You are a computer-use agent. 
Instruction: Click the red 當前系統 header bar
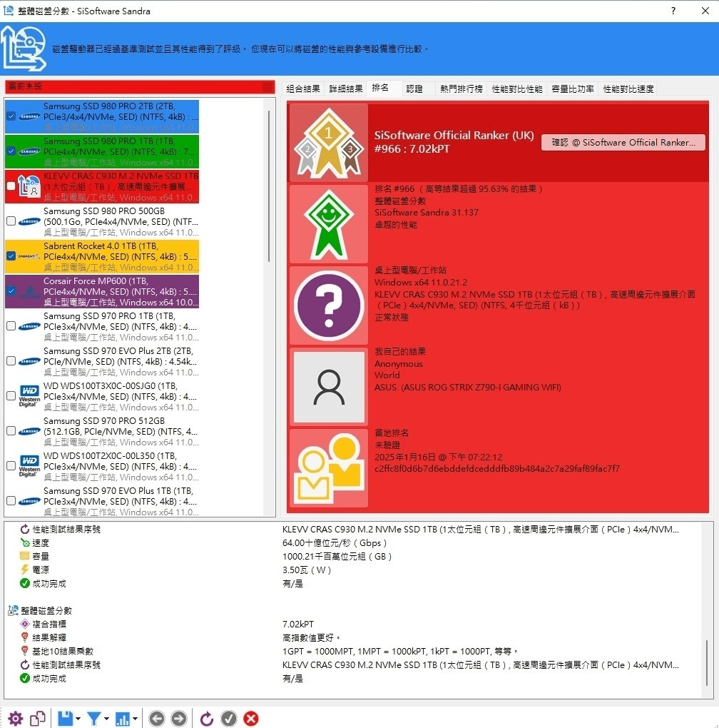[140, 86]
